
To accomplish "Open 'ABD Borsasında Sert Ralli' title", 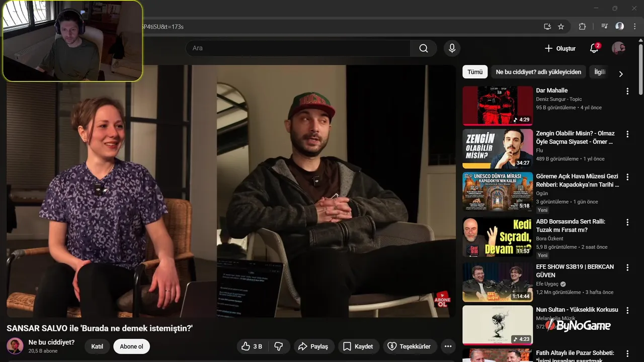I will pos(571,226).
